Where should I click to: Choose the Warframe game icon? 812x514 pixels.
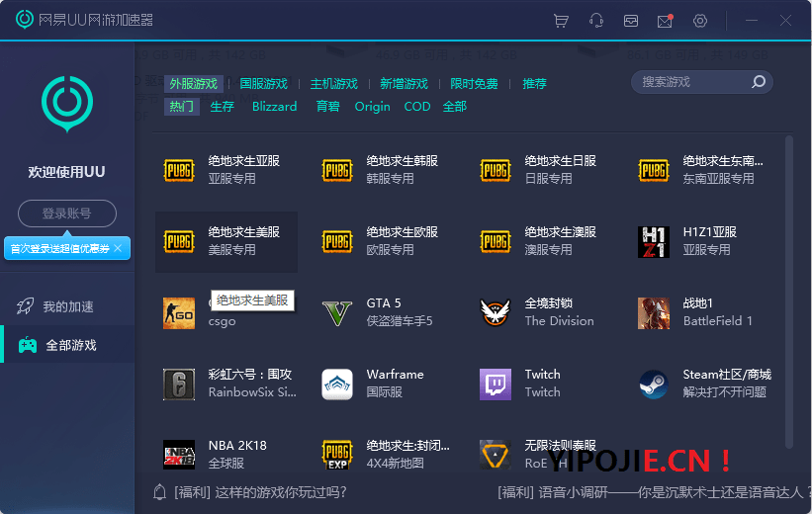(x=337, y=385)
